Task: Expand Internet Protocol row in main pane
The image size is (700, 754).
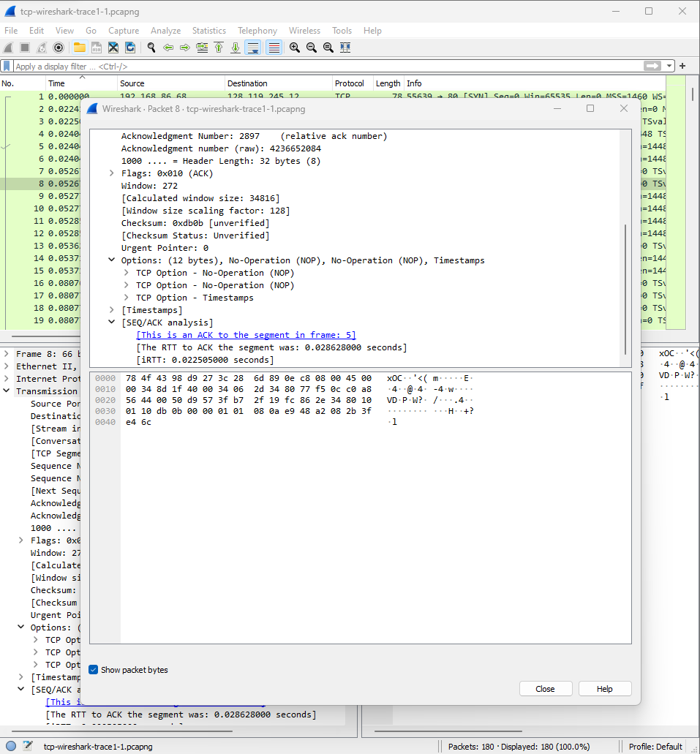Action: 7,379
